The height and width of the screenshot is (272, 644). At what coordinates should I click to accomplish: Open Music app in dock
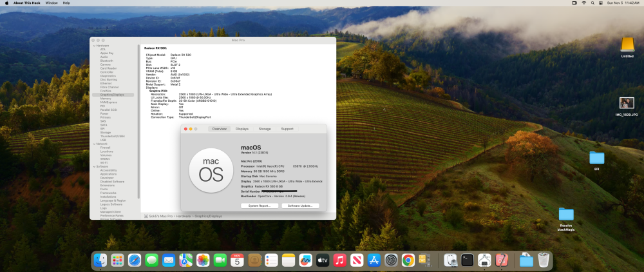click(x=339, y=260)
